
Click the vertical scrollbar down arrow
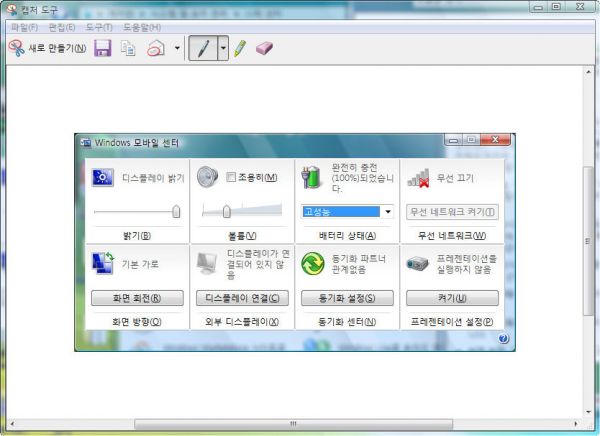(588, 412)
